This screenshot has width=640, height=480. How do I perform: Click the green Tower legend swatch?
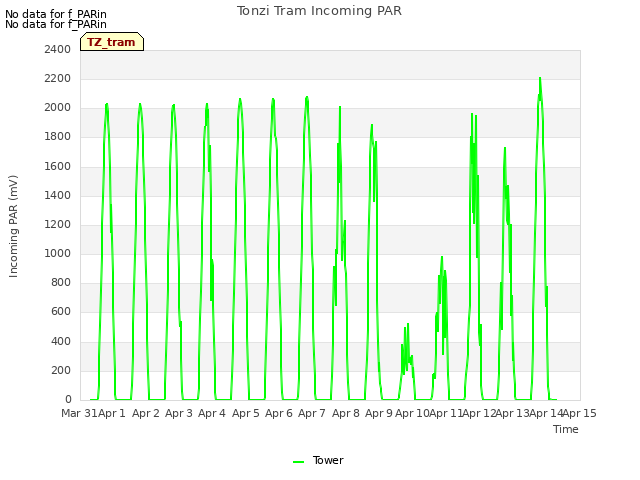coord(298,462)
